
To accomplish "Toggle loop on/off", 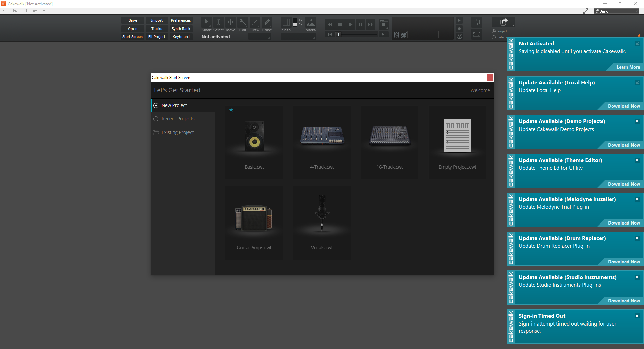I will point(477,22).
